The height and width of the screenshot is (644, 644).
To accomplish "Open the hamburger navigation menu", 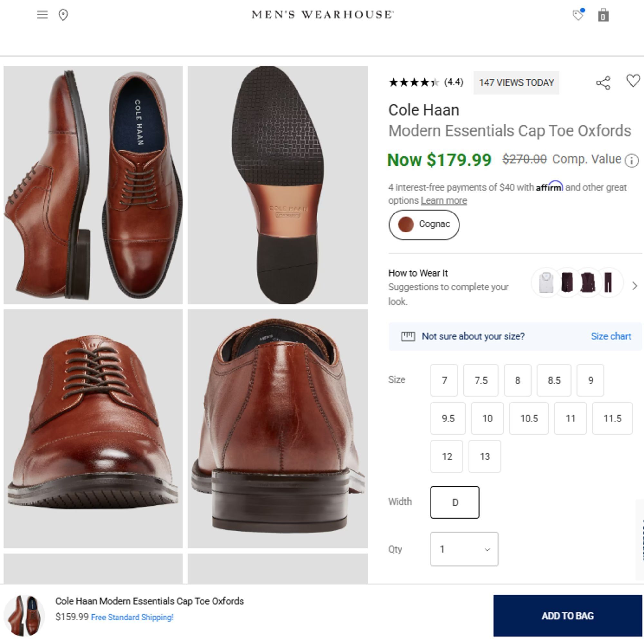I will pyautogui.click(x=42, y=15).
